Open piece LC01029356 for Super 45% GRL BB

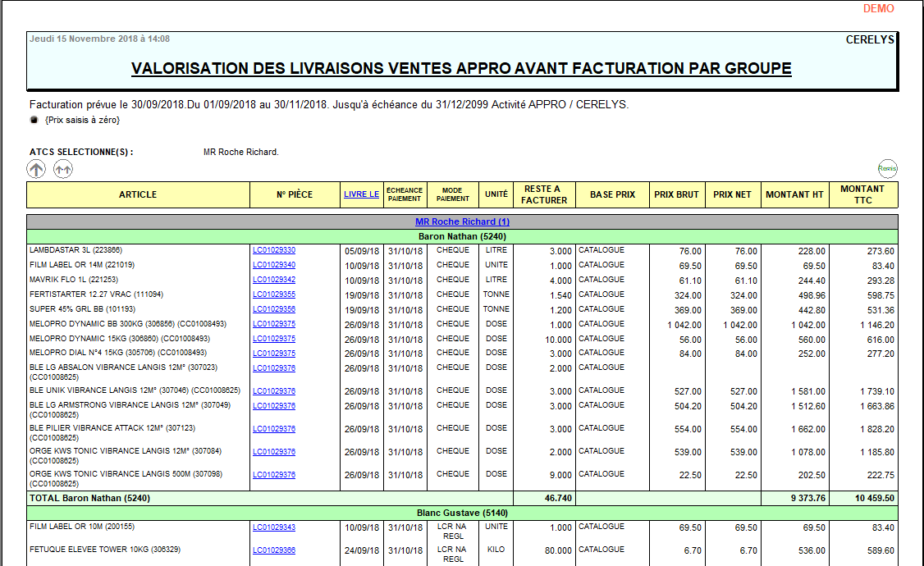(x=274, y=309)
